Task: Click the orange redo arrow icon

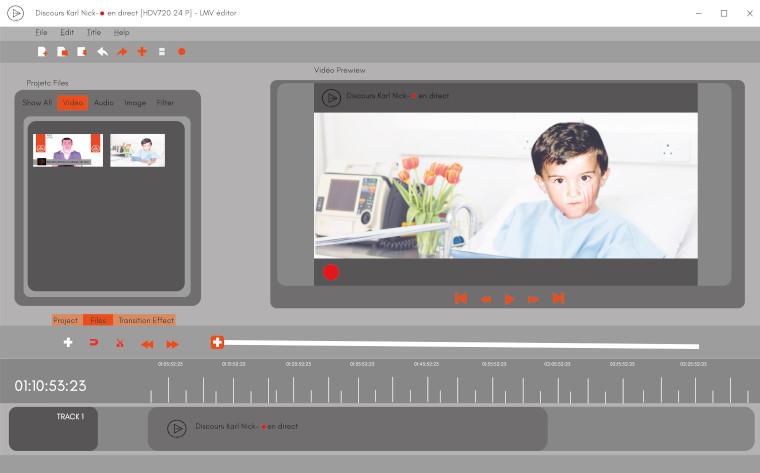Action: pos(122,51)
